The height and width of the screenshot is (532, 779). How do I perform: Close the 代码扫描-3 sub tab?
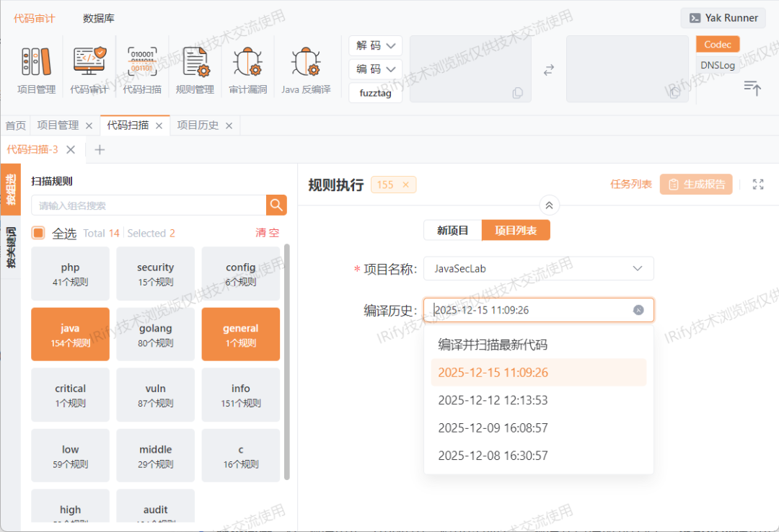71,149
